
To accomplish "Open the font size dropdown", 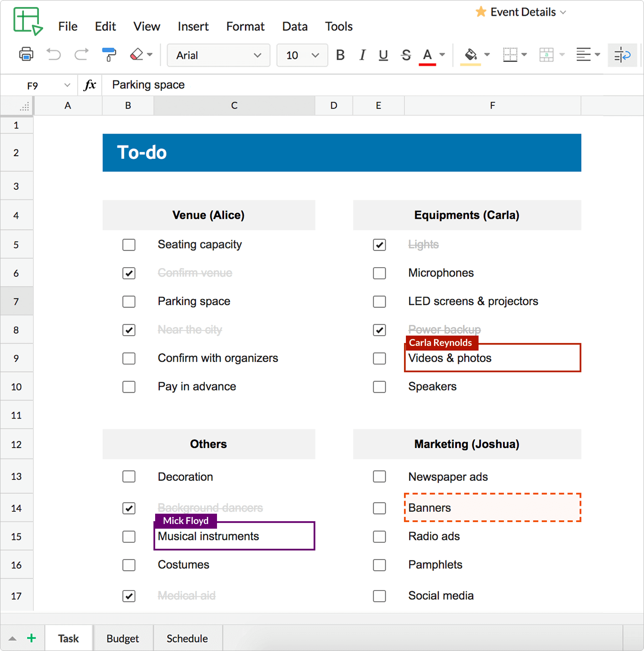I will 302,55.
